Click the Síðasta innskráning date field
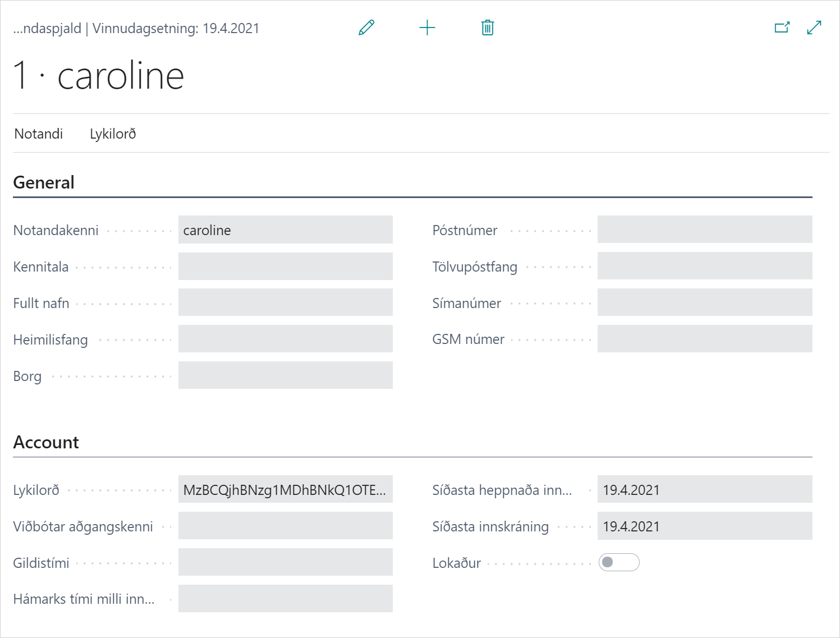840x638 pixels. 704,526
